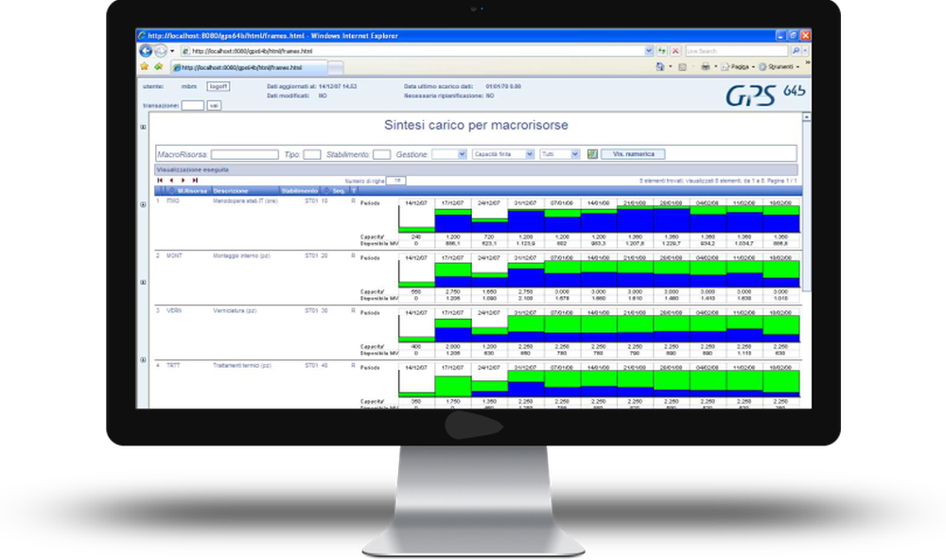Click the last-page navigation arrow
The image size is (946, 560).
click(195, 180)
